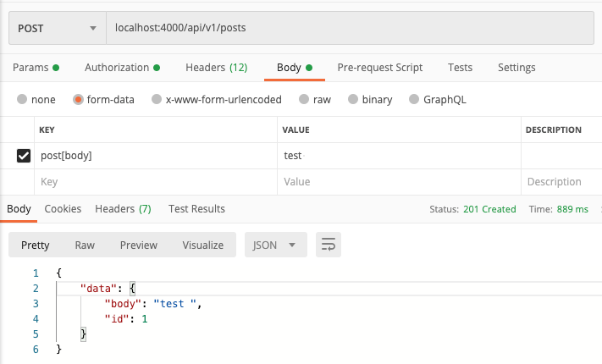The image size is (602, 364).
Task: Click the closing brace on line 5
Action: click(x=83, y=334)
